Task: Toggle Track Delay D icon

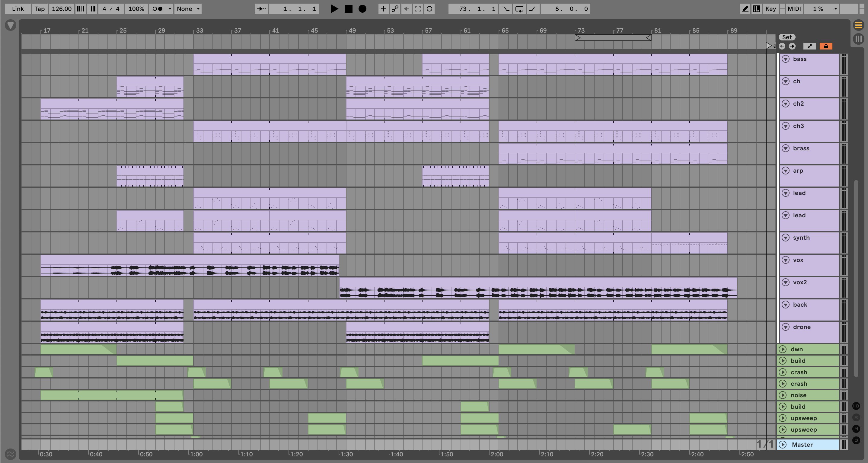Action: (856, 440)
